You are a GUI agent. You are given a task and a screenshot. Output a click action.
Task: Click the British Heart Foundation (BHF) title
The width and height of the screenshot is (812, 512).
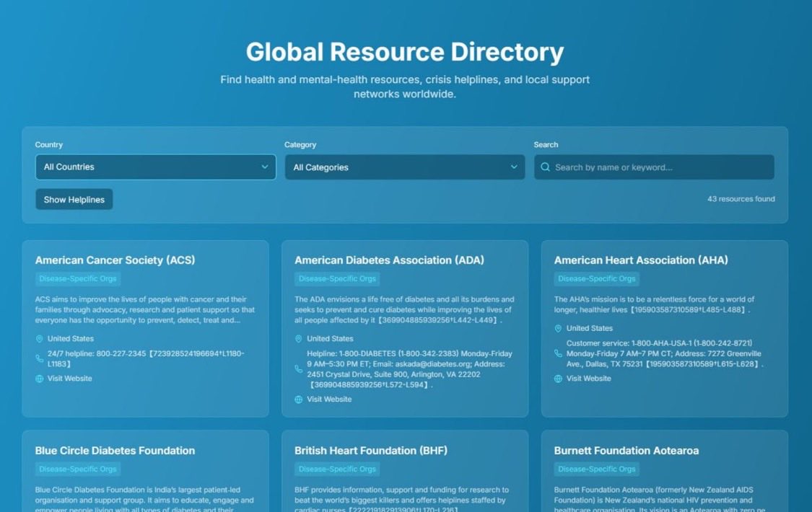371,451
